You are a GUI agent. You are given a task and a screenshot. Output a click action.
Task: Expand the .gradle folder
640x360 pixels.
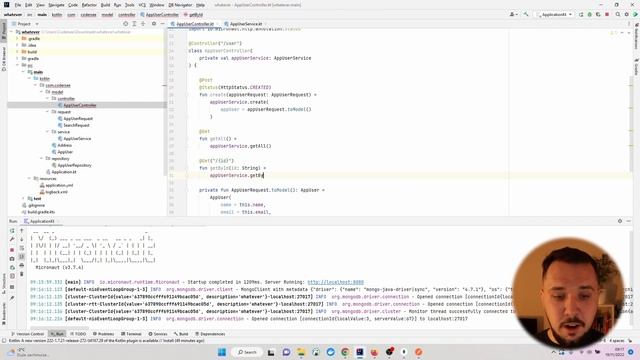tap(17, 38)
